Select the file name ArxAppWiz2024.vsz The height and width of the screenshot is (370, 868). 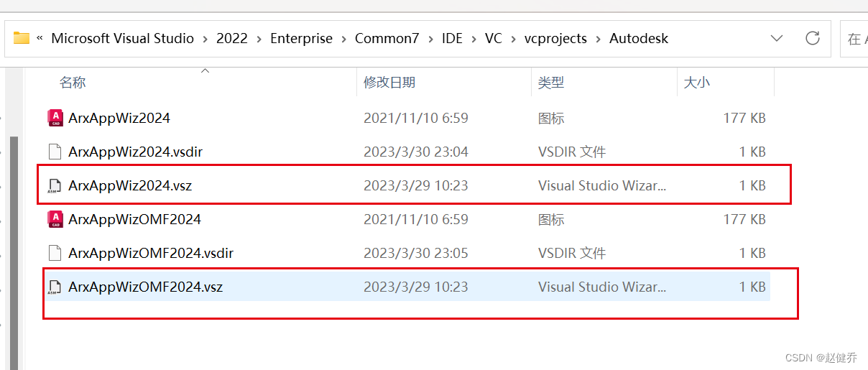pyautogui.click(x=130, y=185)
